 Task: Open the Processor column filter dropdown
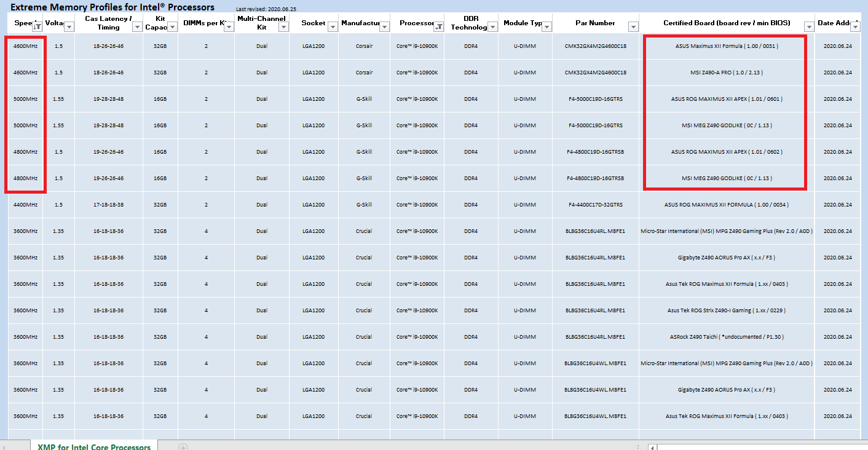[x=439, y=27]
